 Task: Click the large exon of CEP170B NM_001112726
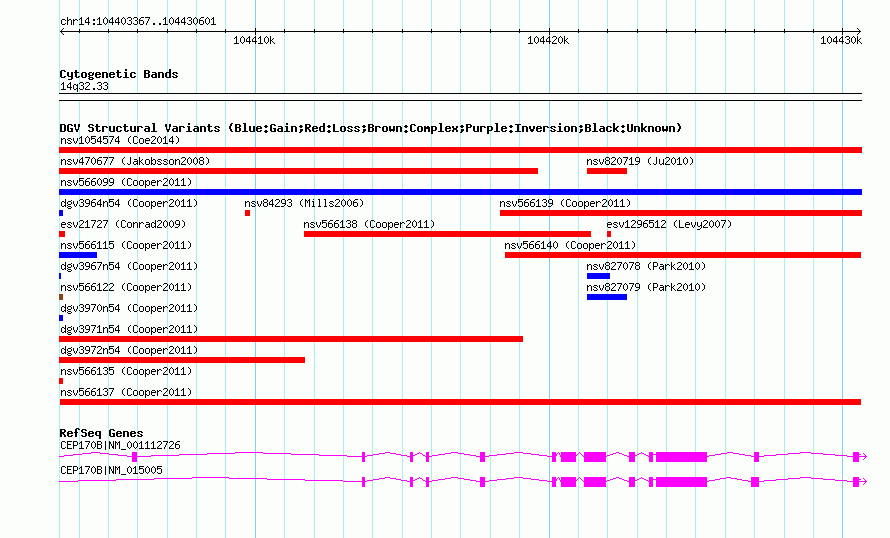click(x=681, y=457)
